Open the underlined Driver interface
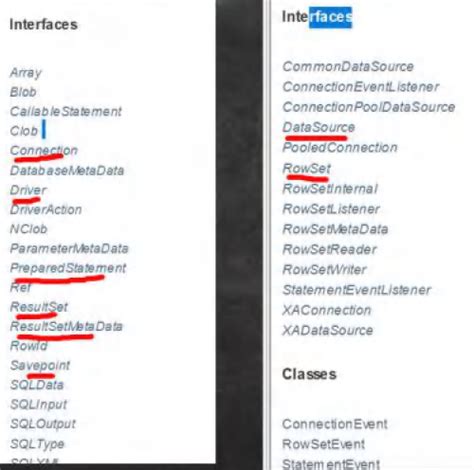Viewport: 474px width, 470px height. (x=28, y=190)
